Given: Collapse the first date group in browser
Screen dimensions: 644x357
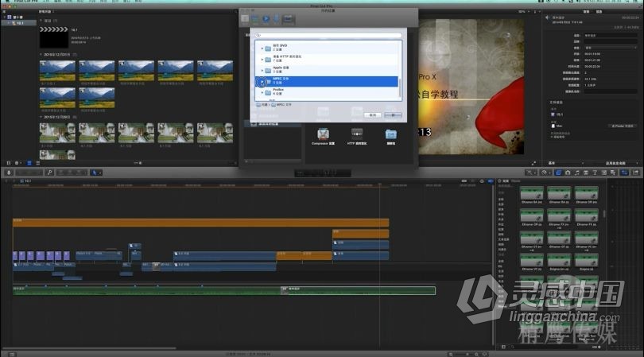Looking at the screenshot, I should (x=41, y=54).
